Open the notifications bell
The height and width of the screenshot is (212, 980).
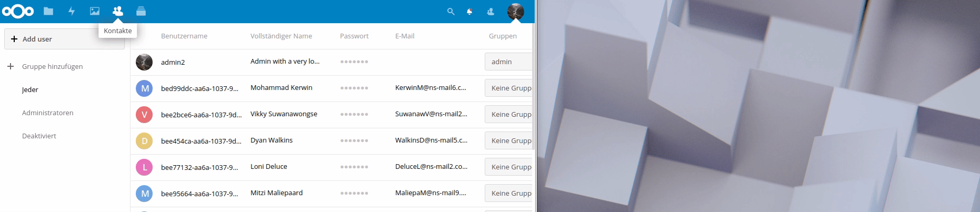click(x=469, y=11)
